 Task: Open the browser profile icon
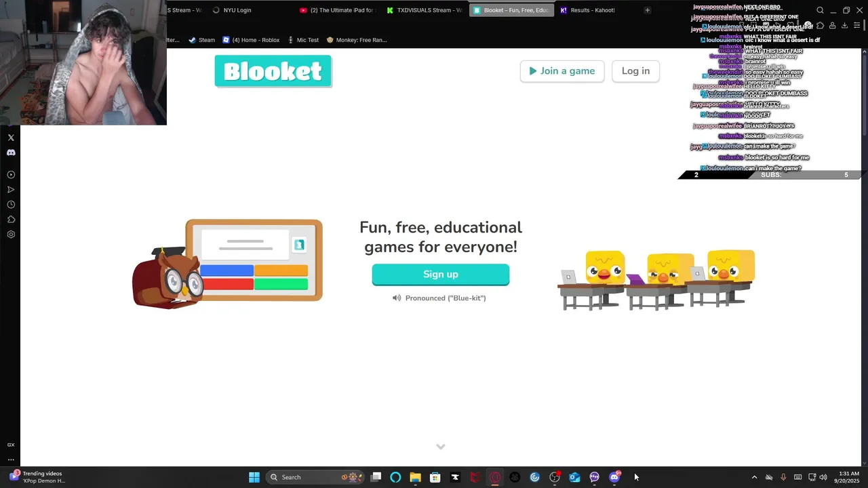tap(832, 25)
